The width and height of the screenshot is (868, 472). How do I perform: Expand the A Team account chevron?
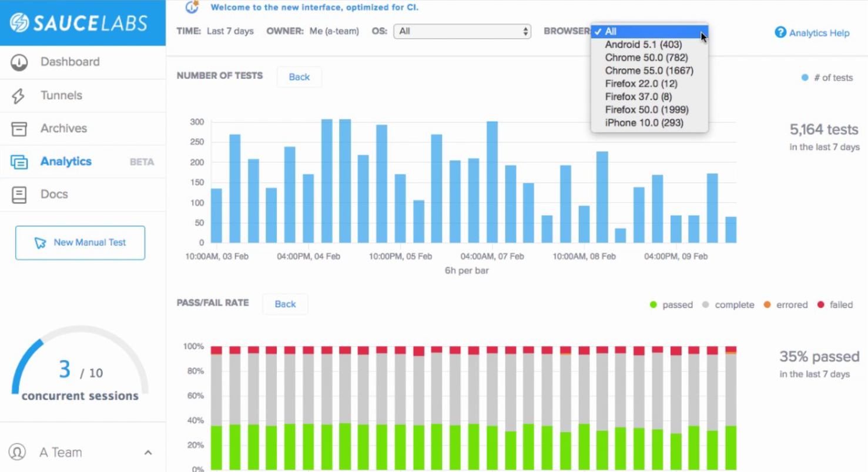[148, 453]
